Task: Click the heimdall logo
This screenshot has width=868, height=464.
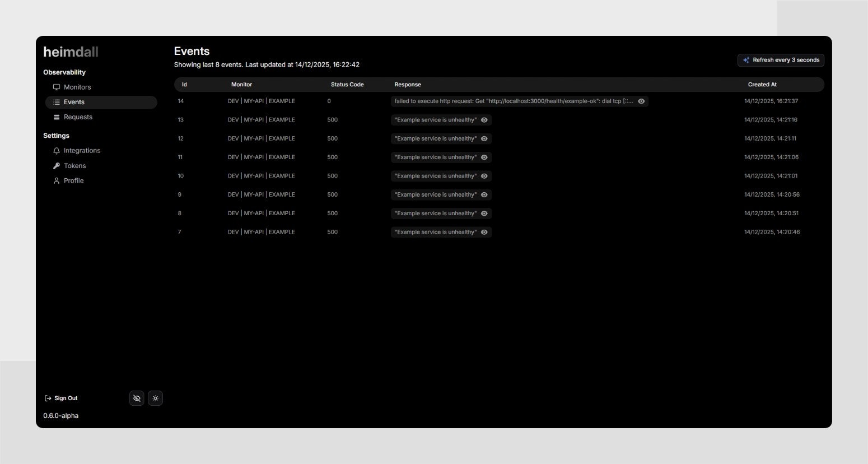Action: 71,52
